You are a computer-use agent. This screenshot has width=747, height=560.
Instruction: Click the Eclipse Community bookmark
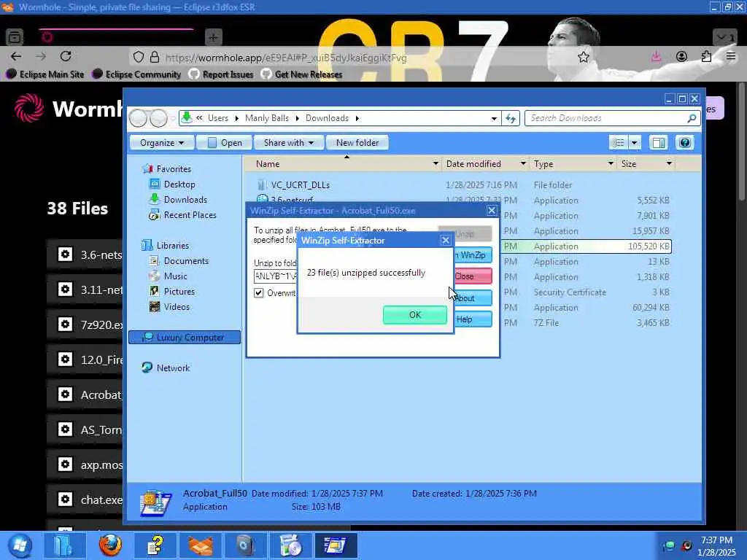click(x=136, y=74)
